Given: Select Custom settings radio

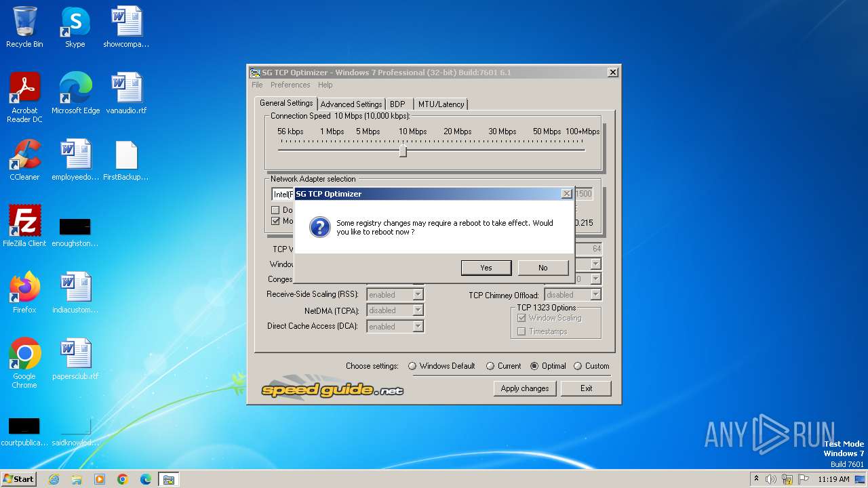Looking at the screenshot, I should coord(591,366).
